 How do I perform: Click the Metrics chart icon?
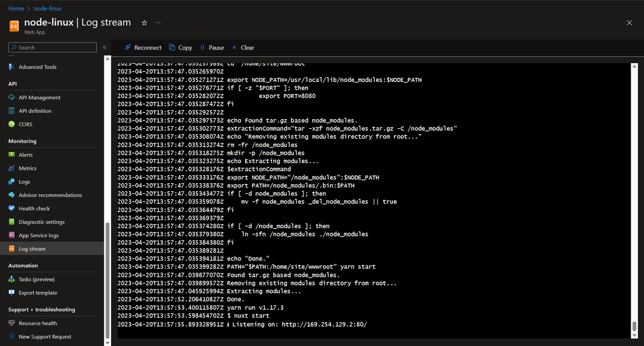pyautogui.click(x=12, y=168)
